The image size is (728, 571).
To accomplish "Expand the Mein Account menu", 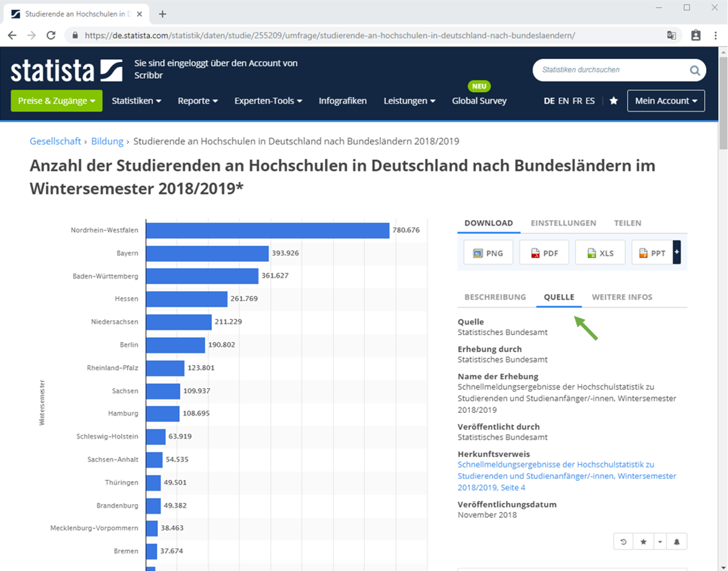I will pyautogui.click(x=666, y=101).
